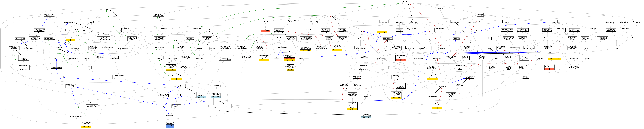Screen dimensions: 644x129
Task: Select the 'apoptotic process' node
Action: [159, 48]
